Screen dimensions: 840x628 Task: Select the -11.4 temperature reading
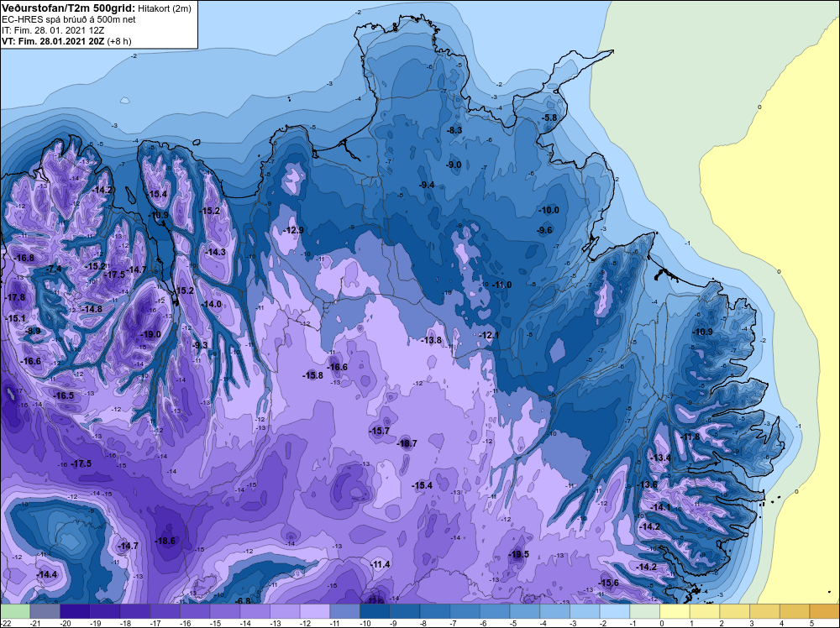click(x=381, y=564)
